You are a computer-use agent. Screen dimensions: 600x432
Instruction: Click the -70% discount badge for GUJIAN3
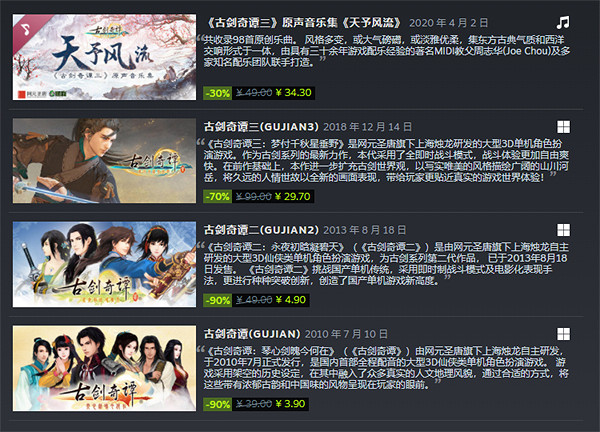pyautogui.click(x=217, y=197)
